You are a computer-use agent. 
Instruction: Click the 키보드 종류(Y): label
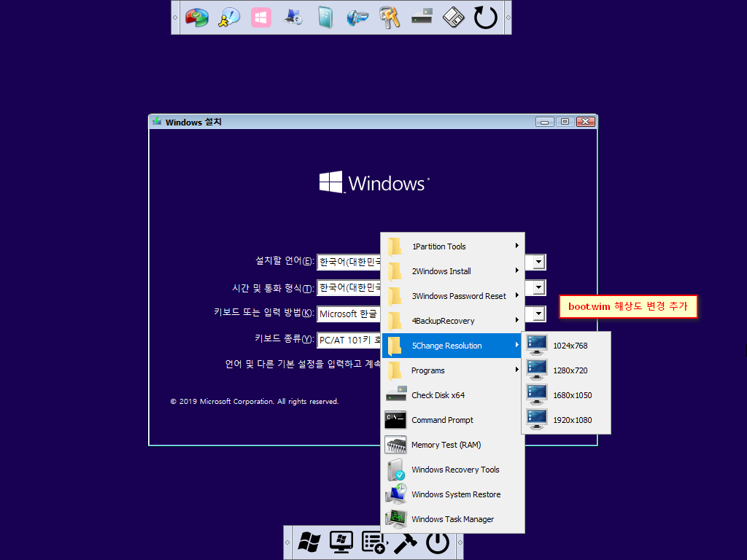(x=284, y=338)
